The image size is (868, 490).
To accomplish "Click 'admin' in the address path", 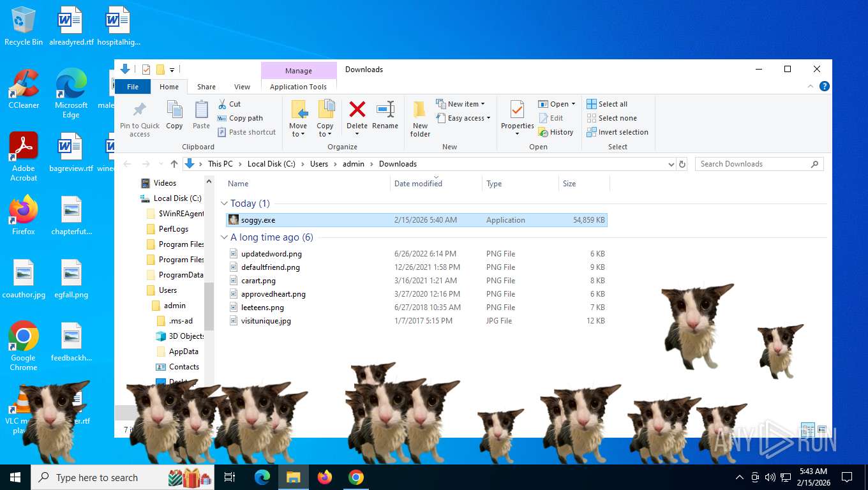I will coord(354,164).
